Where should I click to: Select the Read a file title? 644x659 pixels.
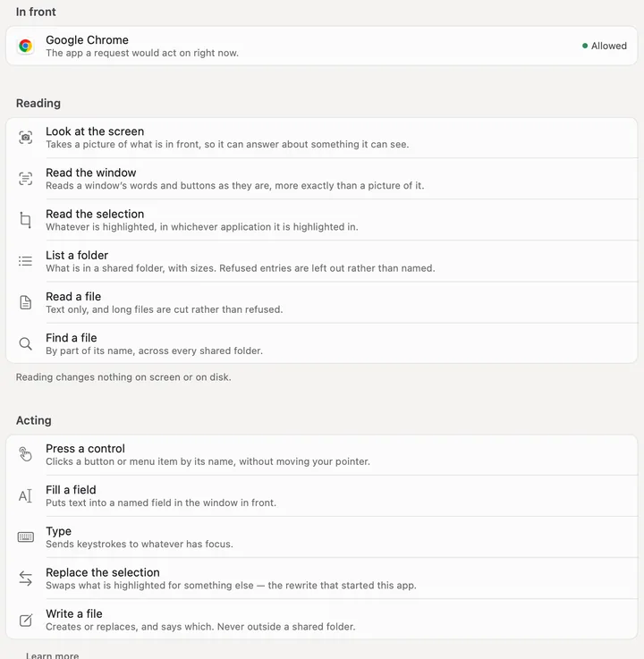(x=73, y=296)
